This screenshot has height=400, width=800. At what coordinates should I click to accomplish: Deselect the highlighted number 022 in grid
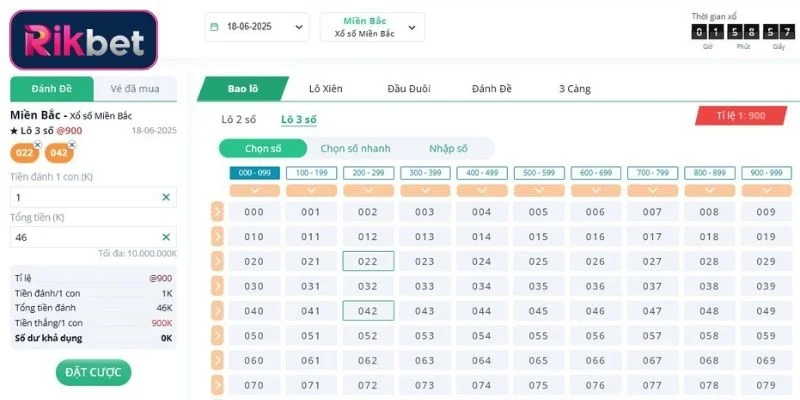tap(368, 261)
